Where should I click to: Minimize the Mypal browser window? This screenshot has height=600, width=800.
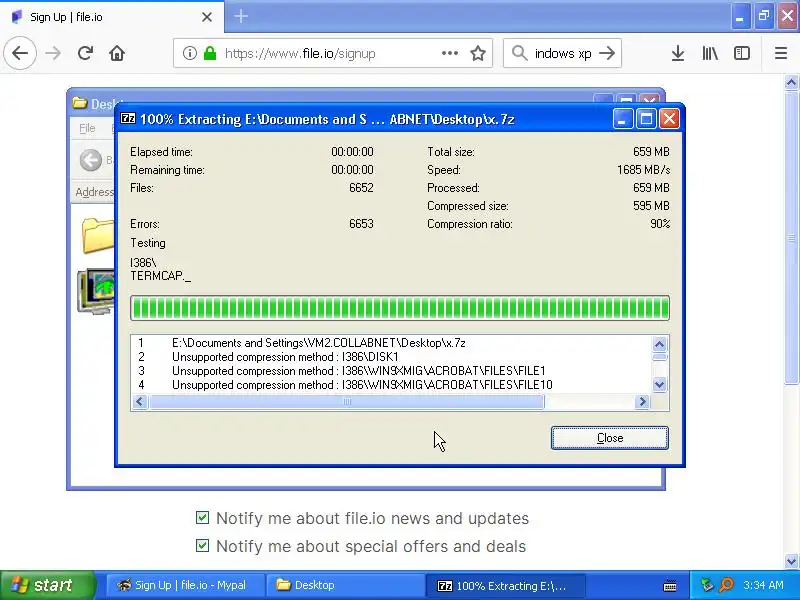(740, 17)
